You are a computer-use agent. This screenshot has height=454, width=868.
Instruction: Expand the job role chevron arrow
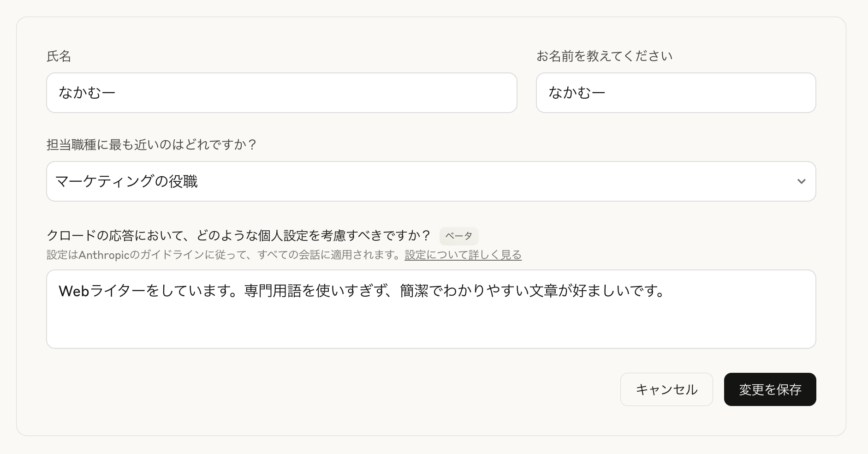802,181
